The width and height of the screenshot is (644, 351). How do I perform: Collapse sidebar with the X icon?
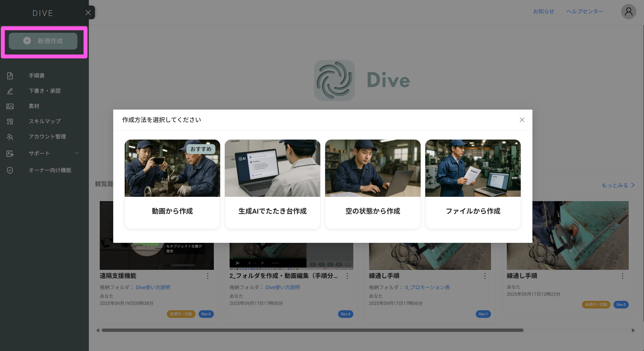(x=88, y=12)
